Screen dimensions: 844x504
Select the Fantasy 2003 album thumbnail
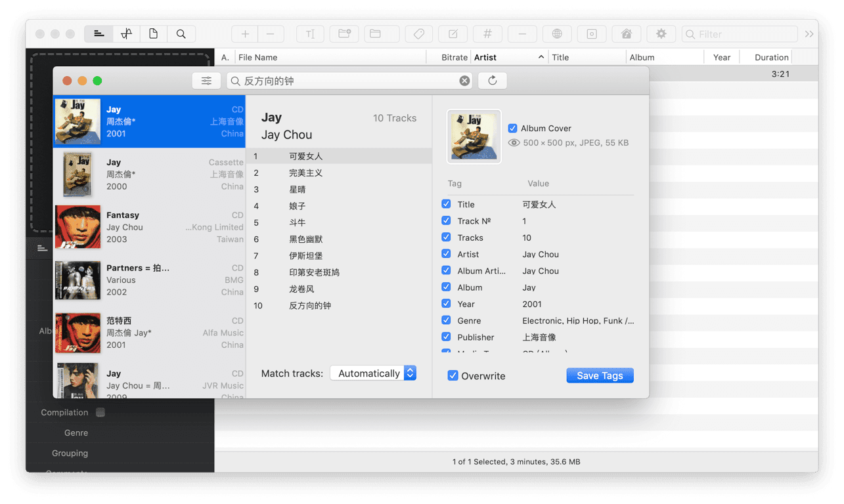coord(78,227)
